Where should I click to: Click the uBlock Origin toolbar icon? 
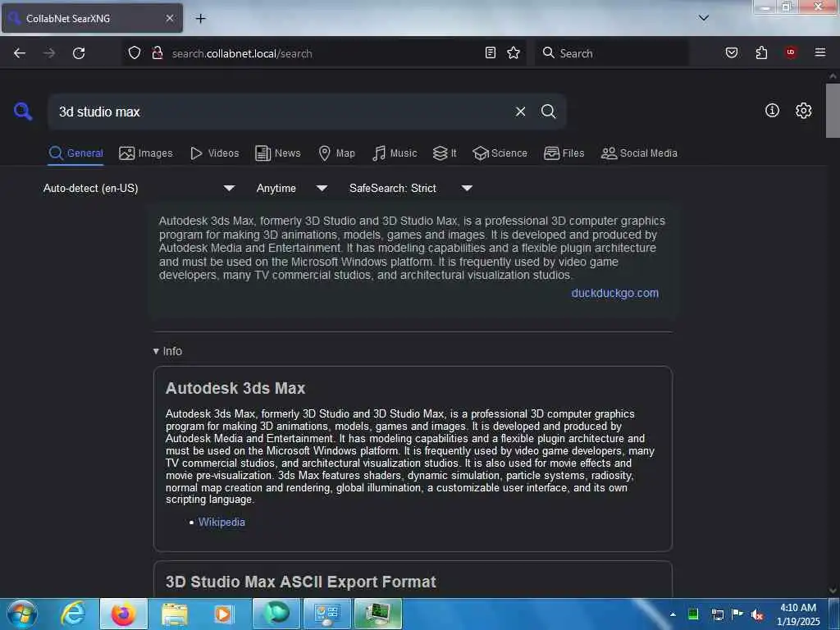point(791,52)
